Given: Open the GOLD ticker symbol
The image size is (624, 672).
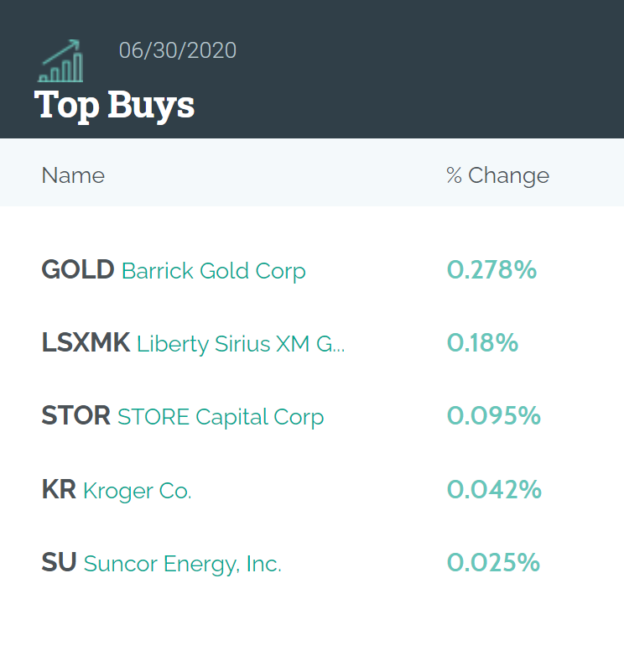Looking at the screenshot, I should (x=77, y=270).
